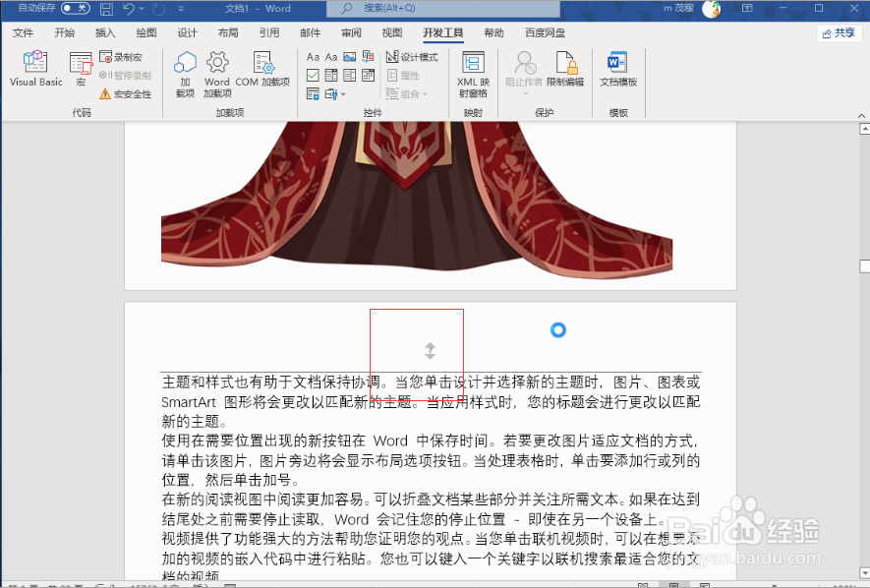Click the paragraph starting with 视频提供了功能强大
870x588 pixels.
[x=432, y=556]
